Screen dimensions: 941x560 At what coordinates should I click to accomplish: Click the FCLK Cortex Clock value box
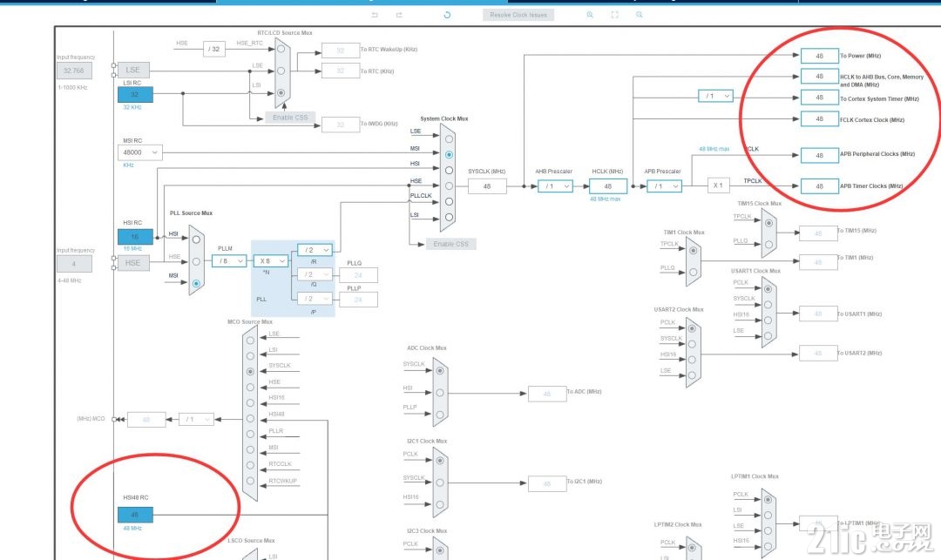(x=819, y=118)
